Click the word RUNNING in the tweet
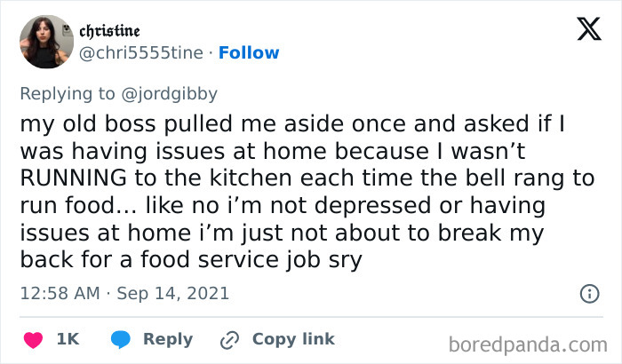Viewport: 622px width, 364px height. pyautogui.click(x=74, y=178)
